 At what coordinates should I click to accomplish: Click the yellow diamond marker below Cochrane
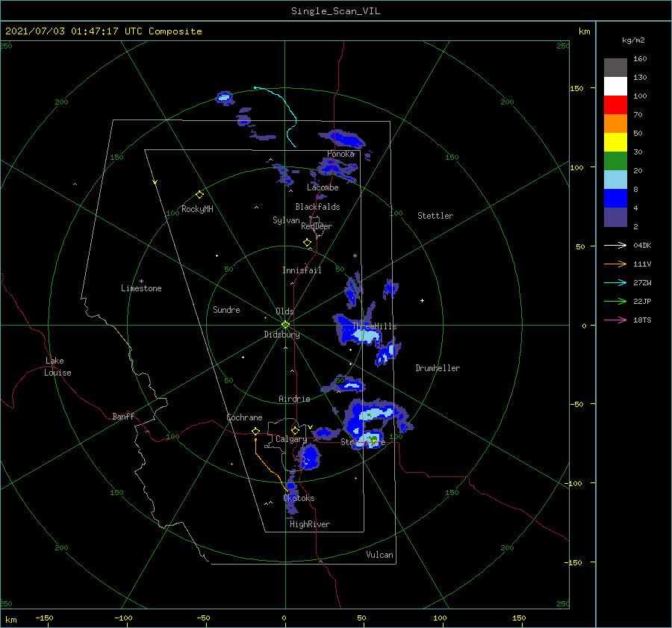coord(256,431)
